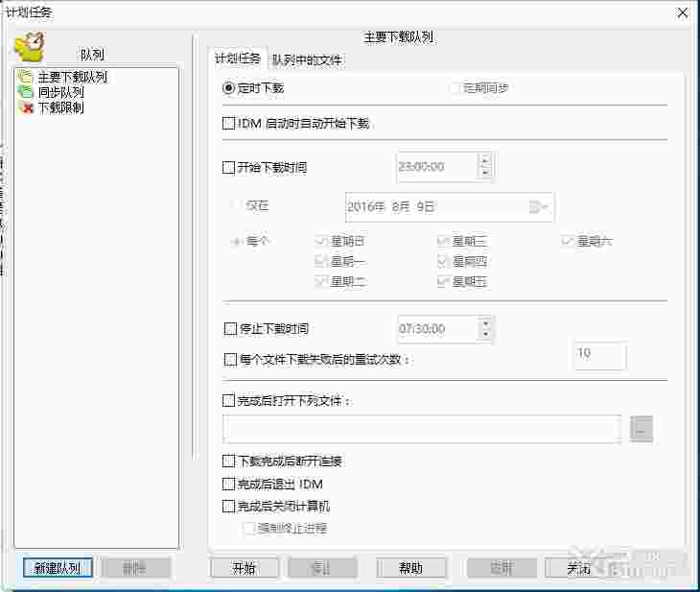
Task: Open the date picker dropdown for 2016年 8月 9日
Action: click(538, 207)
